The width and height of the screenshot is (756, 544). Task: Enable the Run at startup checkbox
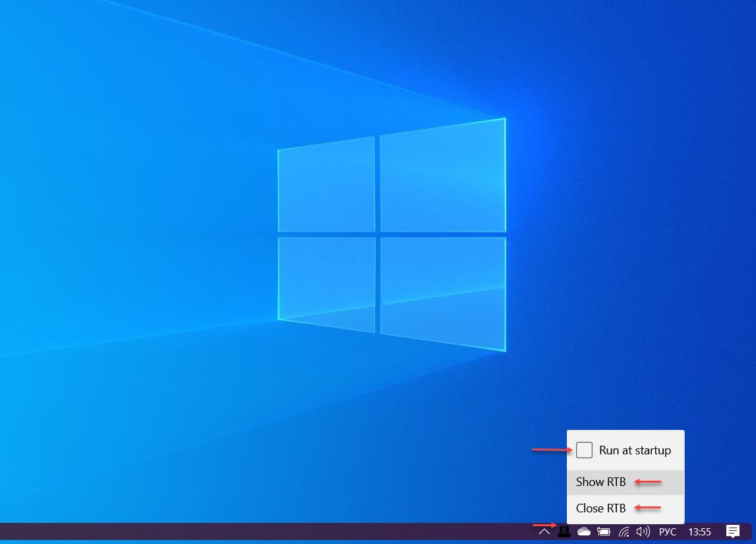tap(584, 450)
